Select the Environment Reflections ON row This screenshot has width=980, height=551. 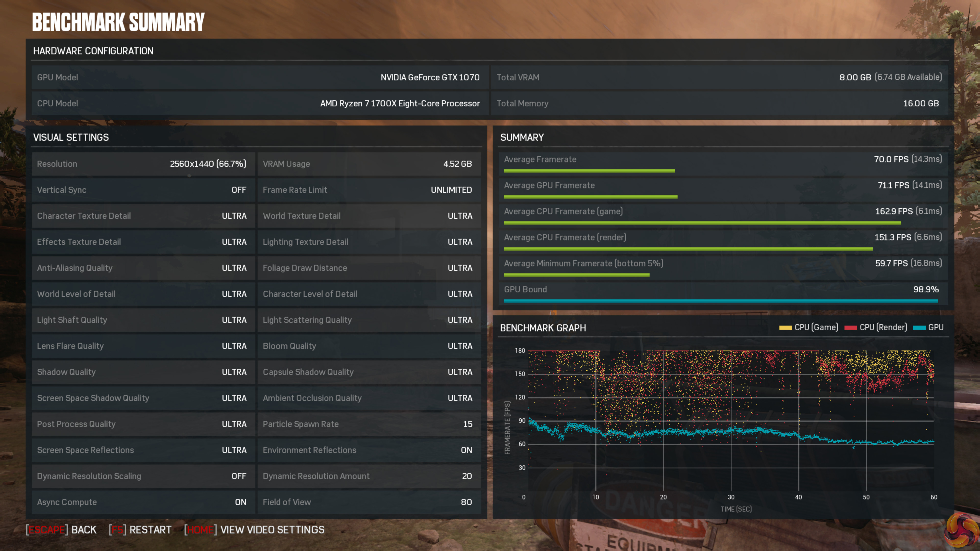369,450
